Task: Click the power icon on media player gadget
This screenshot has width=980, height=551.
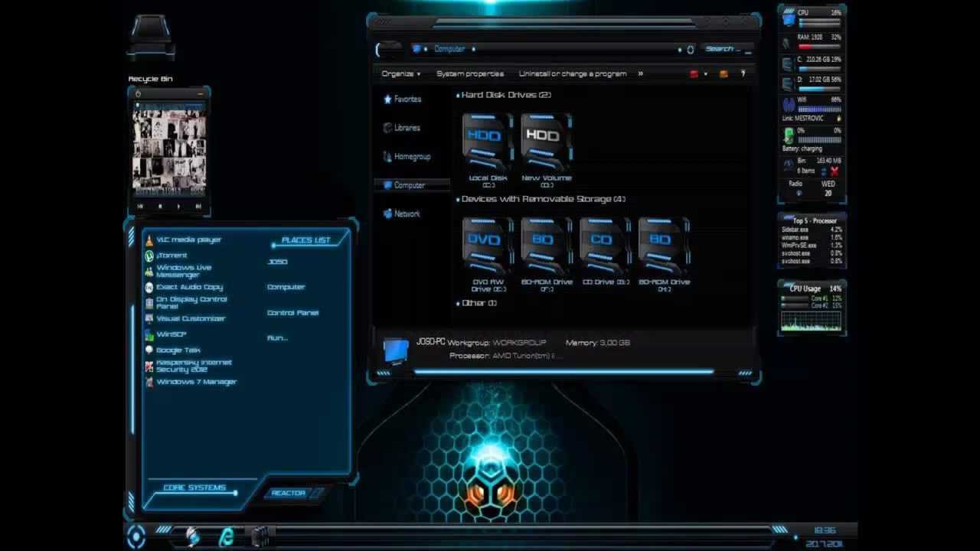Action: [138, 93]
